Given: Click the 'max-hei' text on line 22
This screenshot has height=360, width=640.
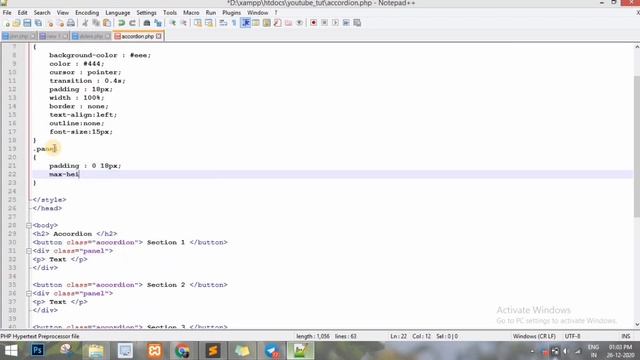Looking at the screenshot, I should (64, 174).
